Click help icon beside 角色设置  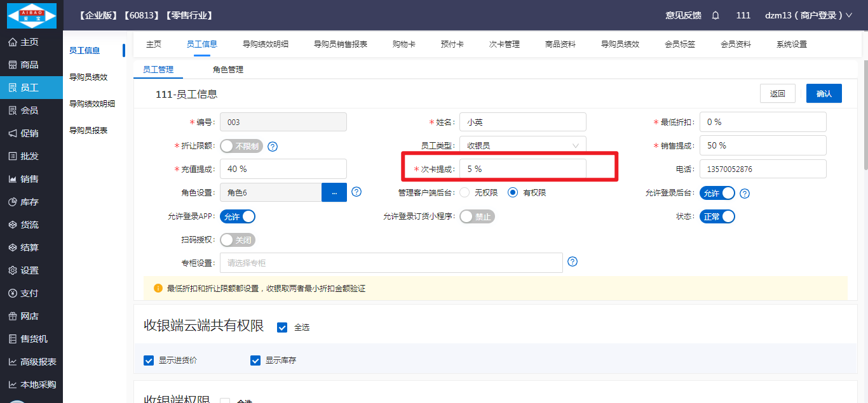tap(356, 192)
